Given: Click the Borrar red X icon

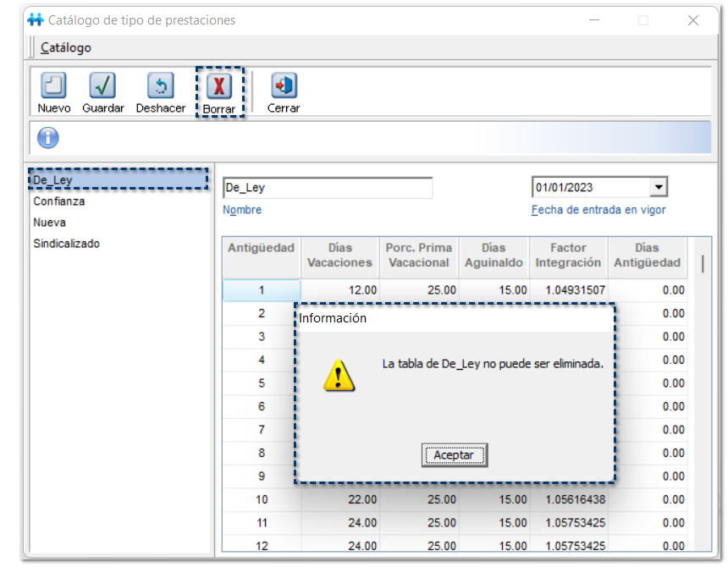Looking at the screenshot, I should pos(219,86).
